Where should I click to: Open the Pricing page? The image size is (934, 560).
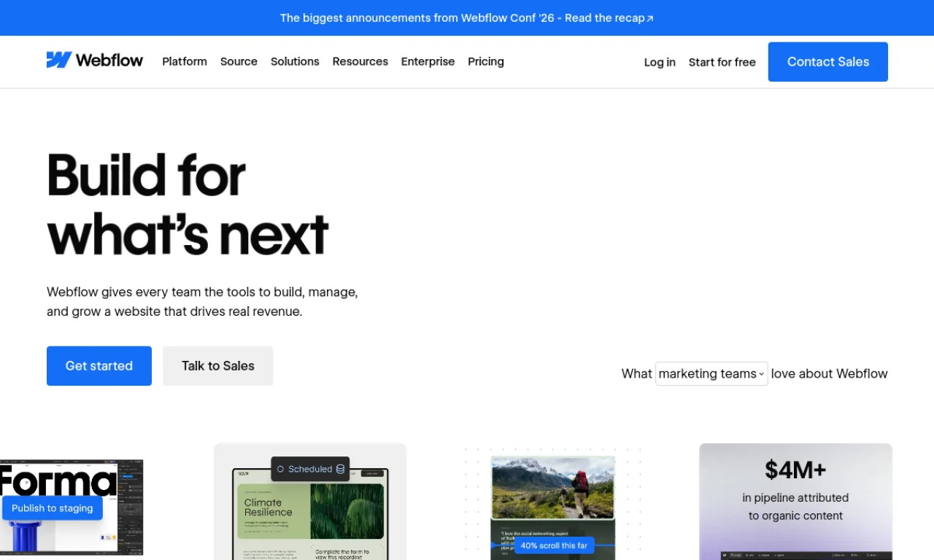tap(486, 61)
